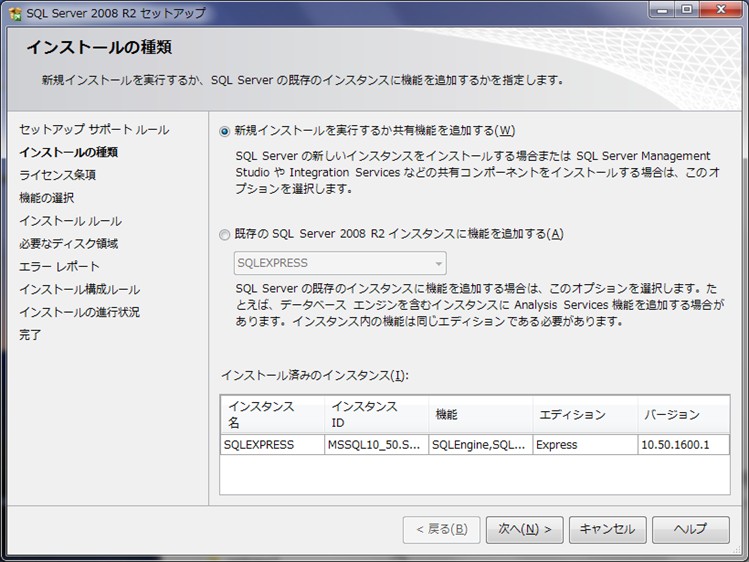
Task: Click the キャンセル button
Action: (608, 529)
